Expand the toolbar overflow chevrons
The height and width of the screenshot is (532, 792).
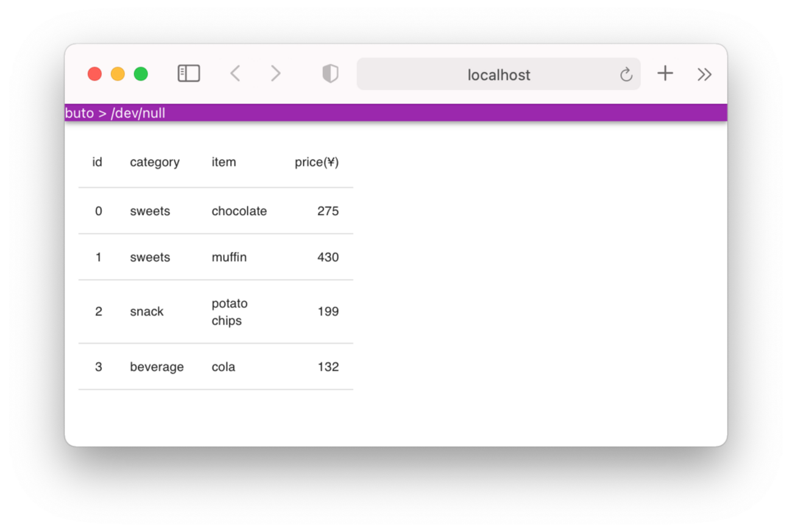coord(704,74)
